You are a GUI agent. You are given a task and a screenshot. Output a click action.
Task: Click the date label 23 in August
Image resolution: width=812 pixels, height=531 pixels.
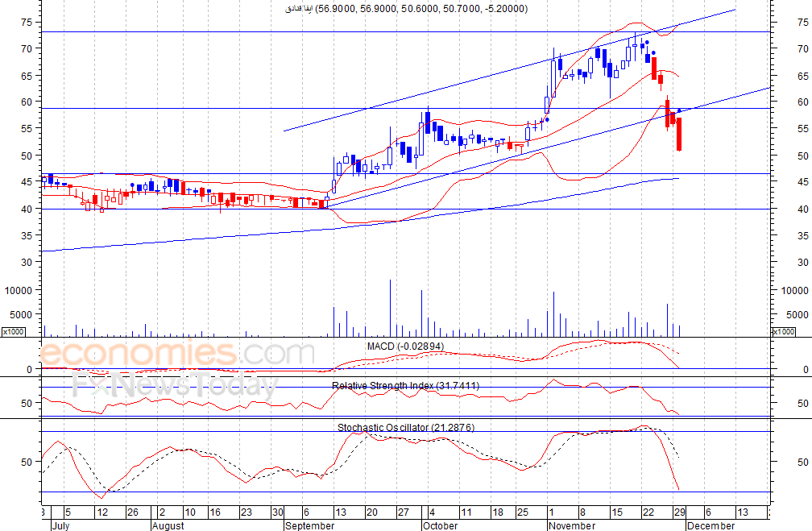(x=246, y=512)
